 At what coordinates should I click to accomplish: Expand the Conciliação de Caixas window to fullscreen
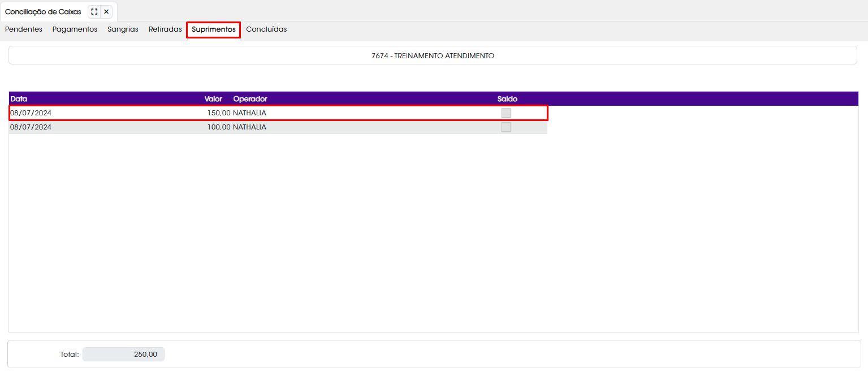pos(94,12)
